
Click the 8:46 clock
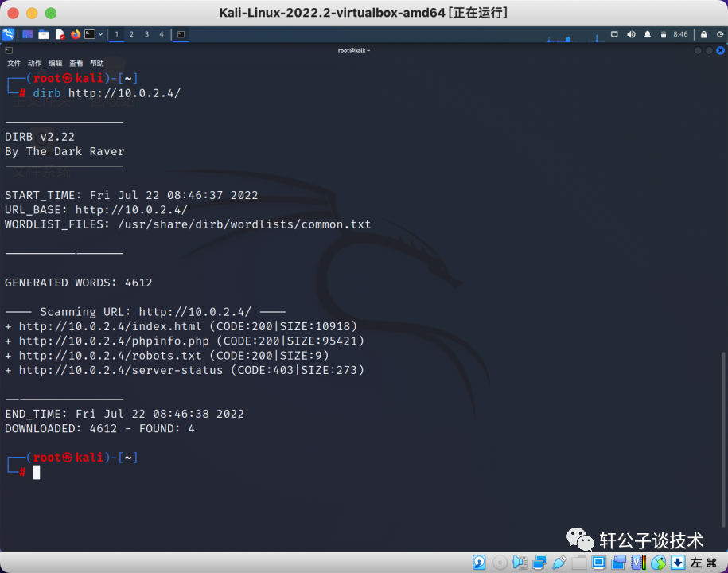[x=680, y=34]
